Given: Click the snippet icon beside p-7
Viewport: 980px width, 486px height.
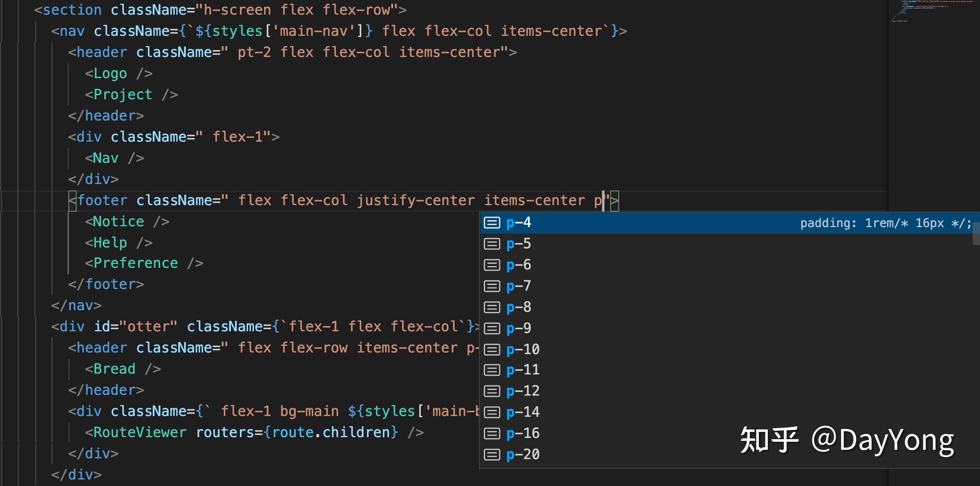Looking at the screenshot, I should pyautogui.click(x=492, y=286).
